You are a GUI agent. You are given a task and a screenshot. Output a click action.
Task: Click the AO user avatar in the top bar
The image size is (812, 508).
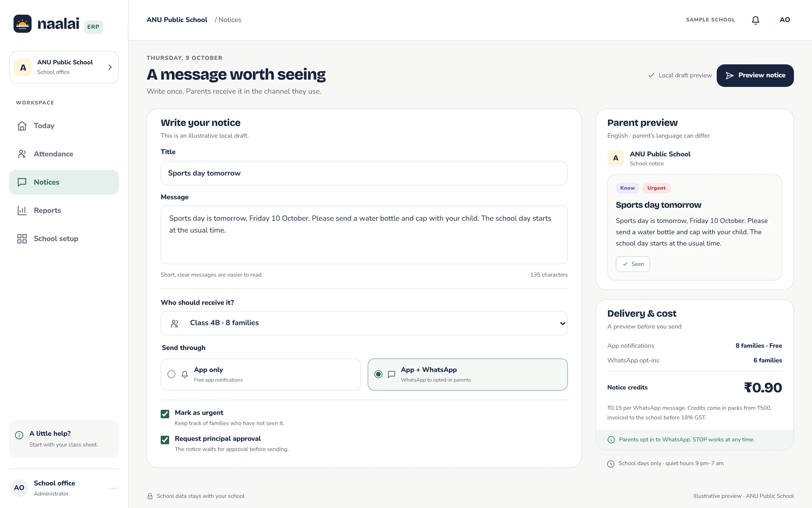click(x=784, y=20)
